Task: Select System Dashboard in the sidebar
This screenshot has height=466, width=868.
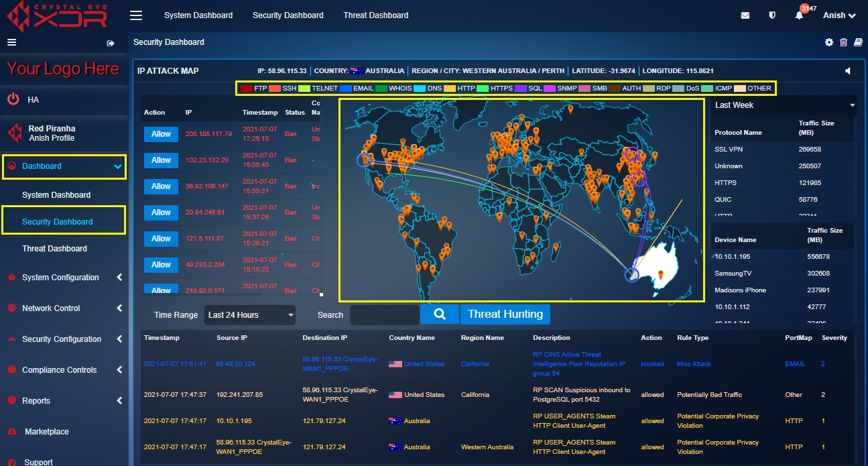Action: 56,195
